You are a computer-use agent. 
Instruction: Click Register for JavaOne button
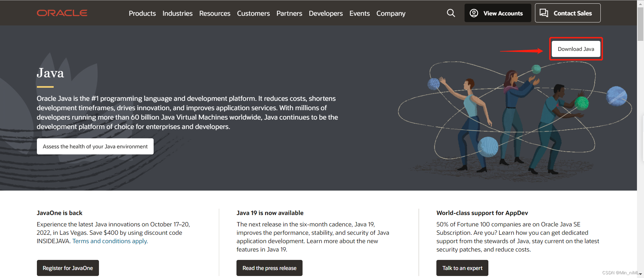pos(68,268)
